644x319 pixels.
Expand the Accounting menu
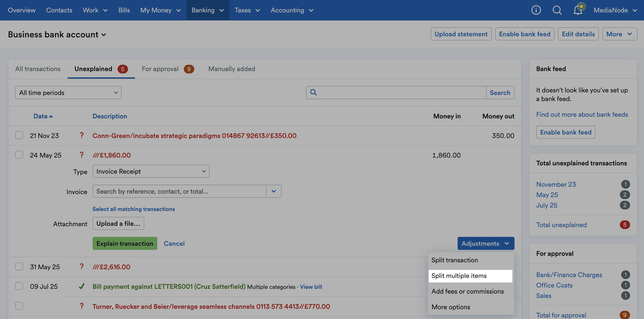pos(292,10)
